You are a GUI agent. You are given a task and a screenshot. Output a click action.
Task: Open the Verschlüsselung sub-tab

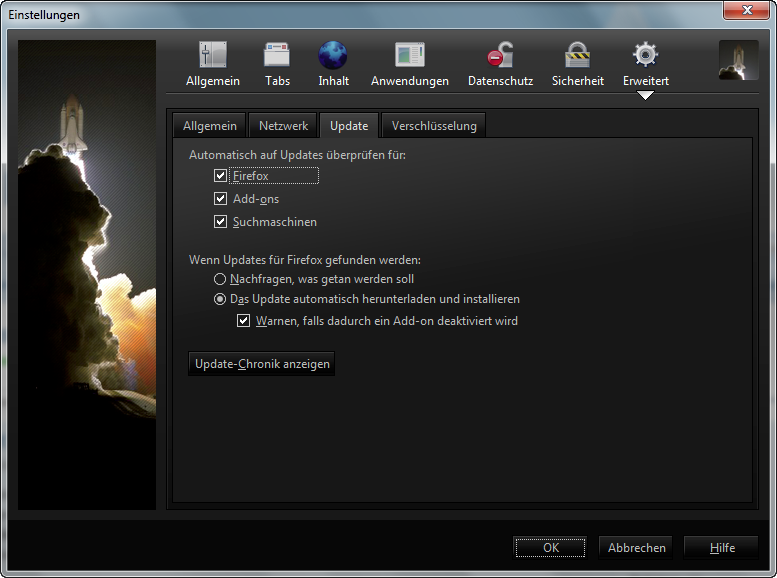tap(434, 126)
